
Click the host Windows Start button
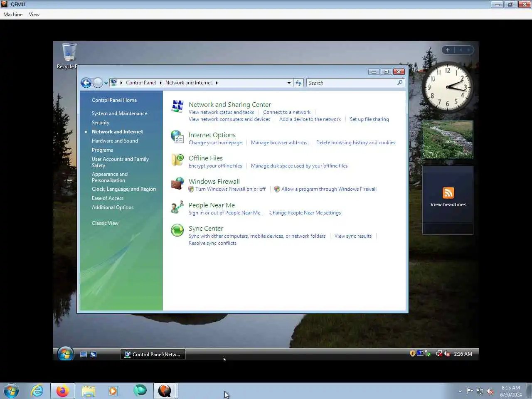pos(11,391)
